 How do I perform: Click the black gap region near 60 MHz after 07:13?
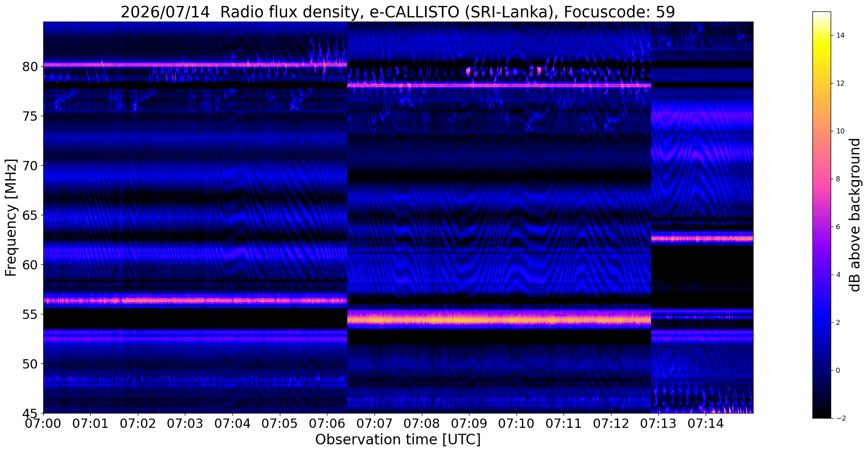coord(702,263)
